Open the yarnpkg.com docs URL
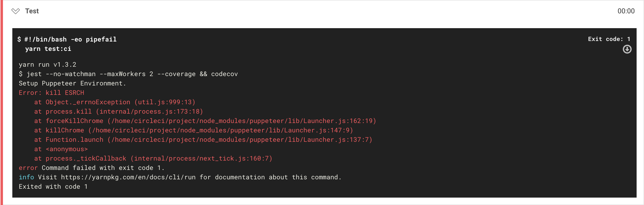 point(128,177)
